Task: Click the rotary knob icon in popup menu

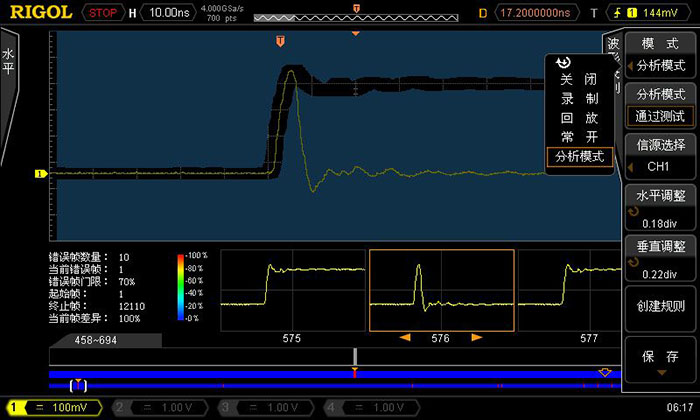Action: (x=564, y=62)
